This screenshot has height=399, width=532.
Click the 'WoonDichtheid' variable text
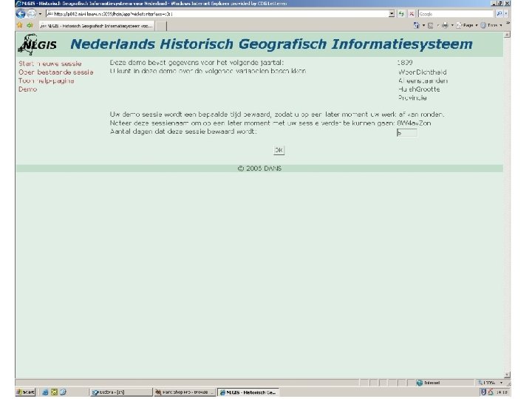coord(422,72)
